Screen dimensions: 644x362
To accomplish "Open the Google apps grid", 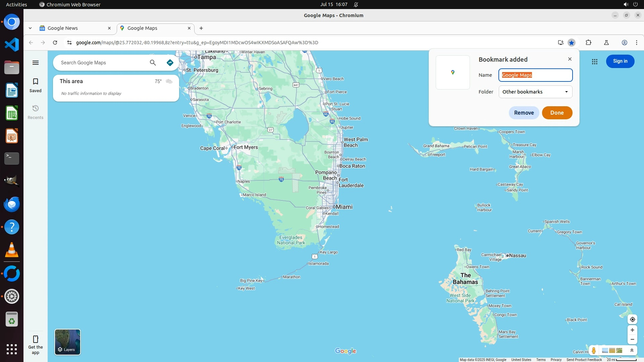I will [595, 62].
